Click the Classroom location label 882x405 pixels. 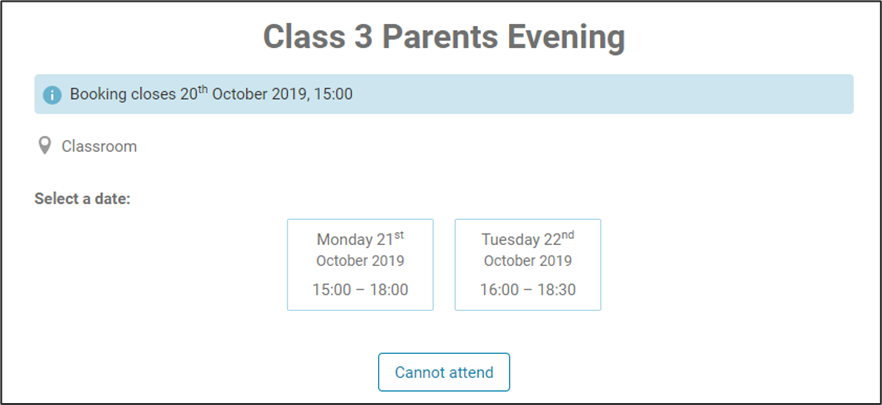pyautogui.click(x=99, y=147)
